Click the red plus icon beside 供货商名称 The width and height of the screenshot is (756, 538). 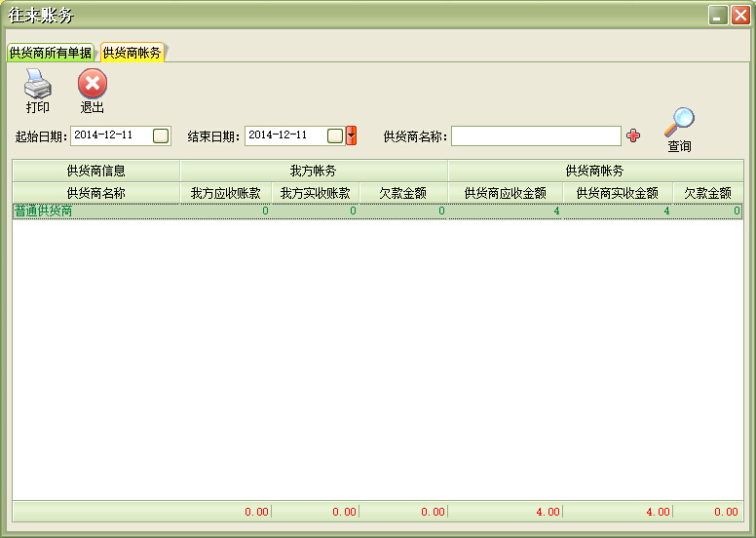(633, 136)
